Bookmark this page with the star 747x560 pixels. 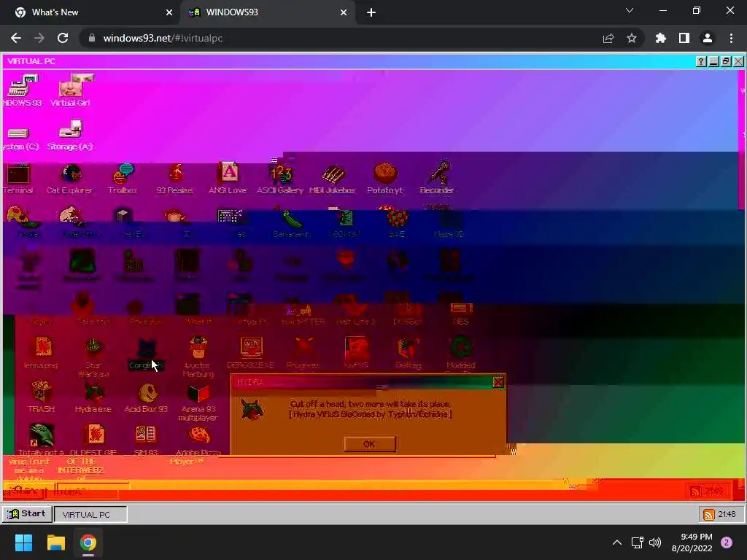tap(631, 38)
